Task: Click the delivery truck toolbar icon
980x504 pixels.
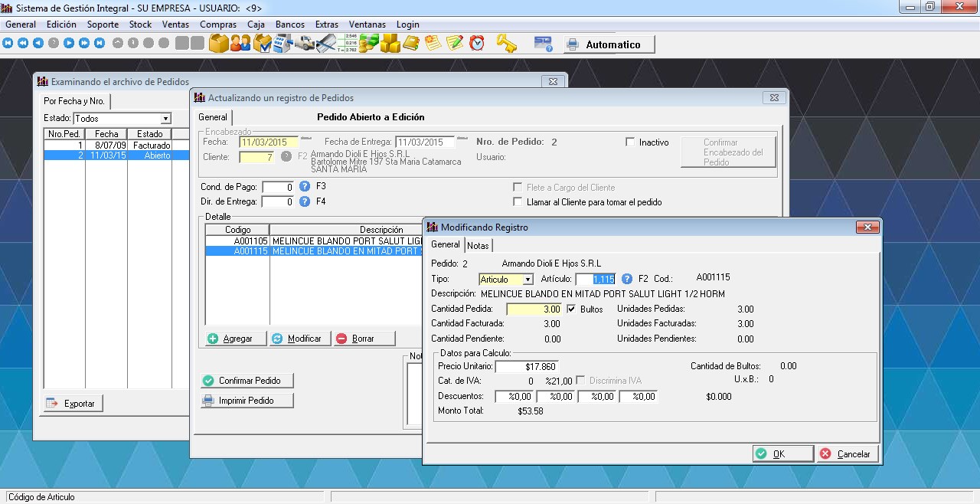Action: click(305, 44)
